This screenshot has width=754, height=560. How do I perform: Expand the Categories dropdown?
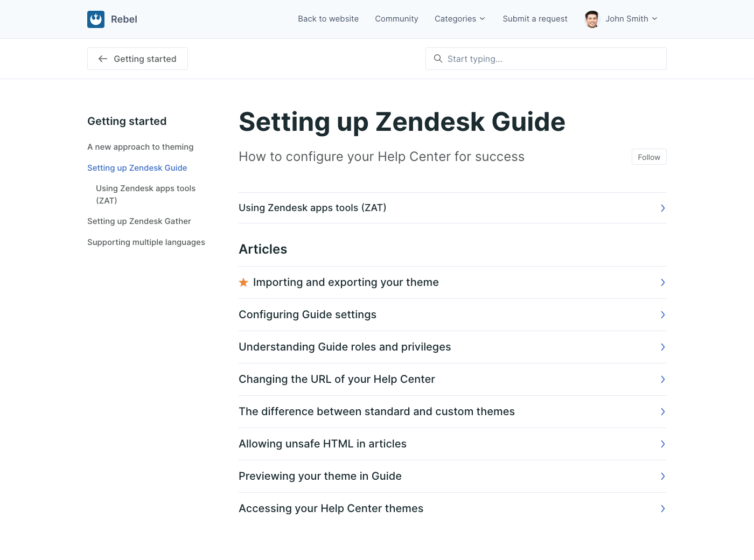459,19
